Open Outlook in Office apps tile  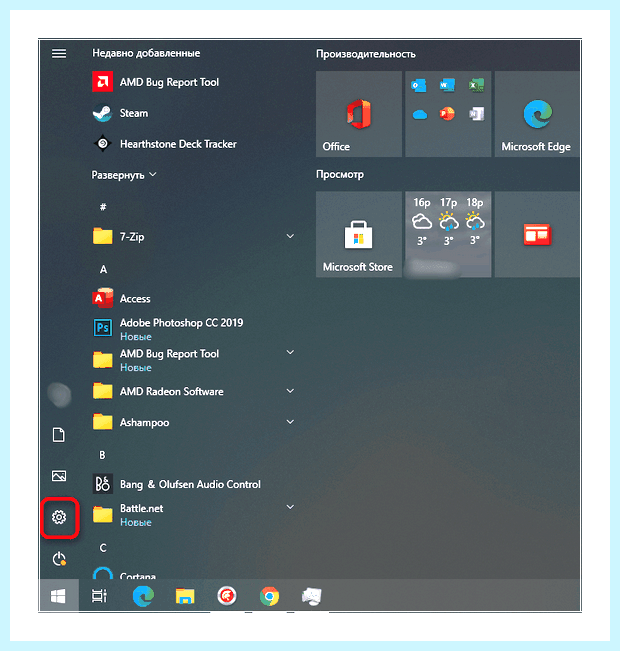[419, 86]
